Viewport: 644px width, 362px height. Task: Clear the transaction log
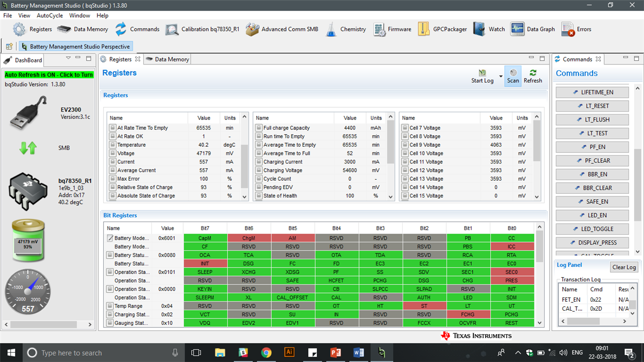pos(624,267)
